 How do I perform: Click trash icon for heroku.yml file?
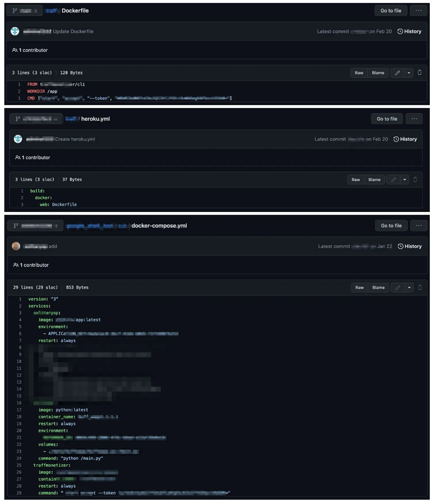tap(415, 180)
